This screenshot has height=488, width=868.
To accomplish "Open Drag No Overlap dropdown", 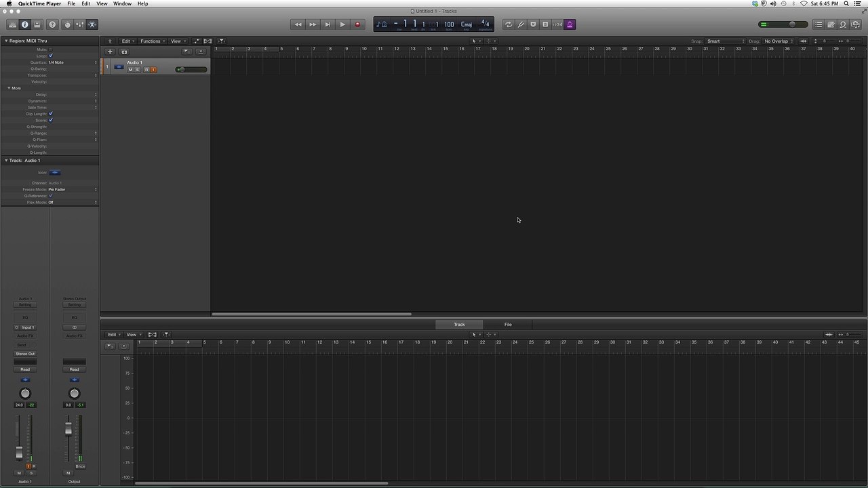I will tap(778, 41).
